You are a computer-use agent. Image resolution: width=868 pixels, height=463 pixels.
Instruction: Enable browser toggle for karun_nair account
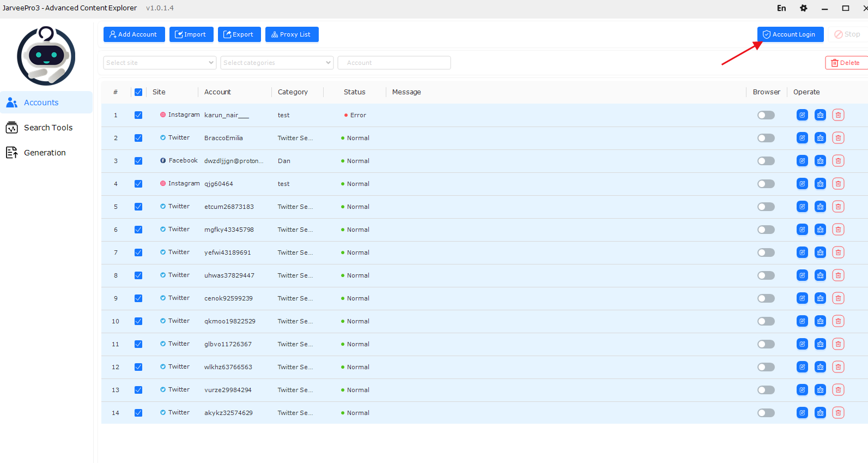pyautogui.click(x=766, y=115)
